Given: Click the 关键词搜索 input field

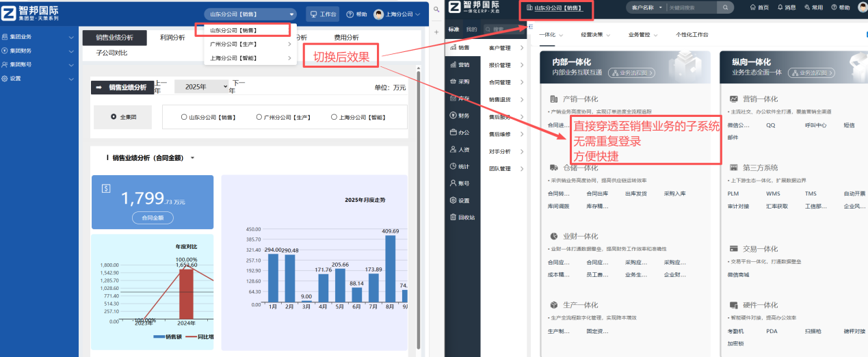Looking at the screenshot, I should (x=691, y=8).
